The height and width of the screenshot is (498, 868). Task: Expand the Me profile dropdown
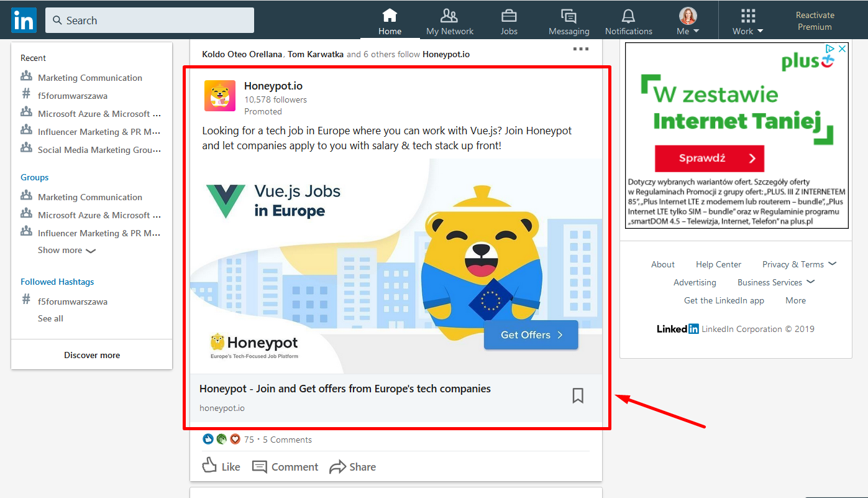[688, 21]
